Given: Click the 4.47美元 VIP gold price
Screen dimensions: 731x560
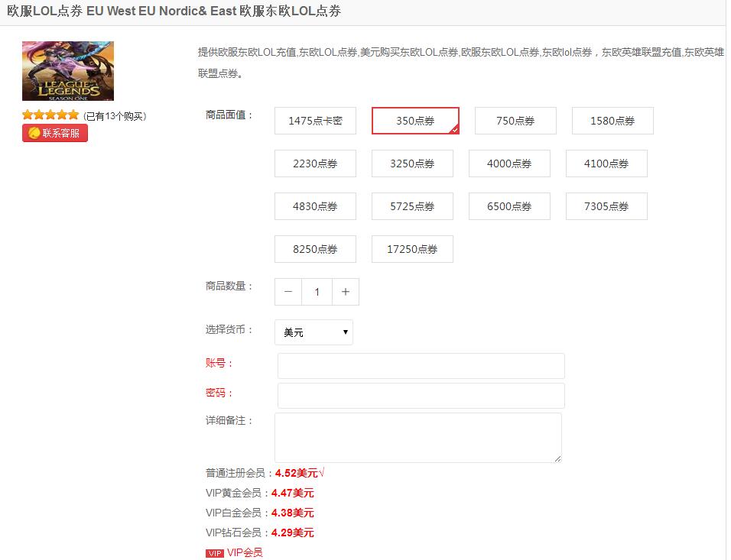Looking at the screenshot, I should 293,493.
